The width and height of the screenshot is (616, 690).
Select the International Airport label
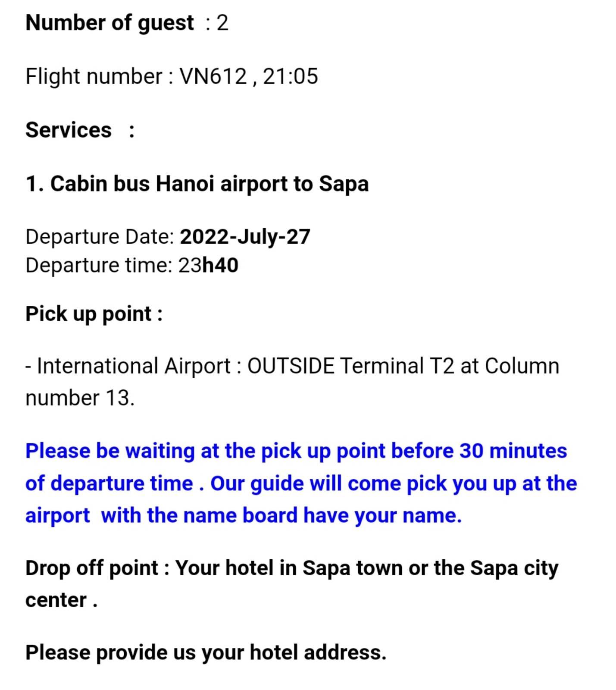coord(134,366)
